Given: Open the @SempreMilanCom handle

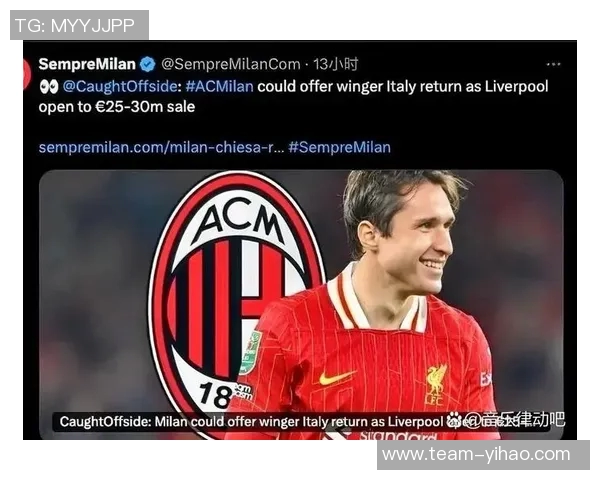Looking at the screenshot, I should [230, 64].
